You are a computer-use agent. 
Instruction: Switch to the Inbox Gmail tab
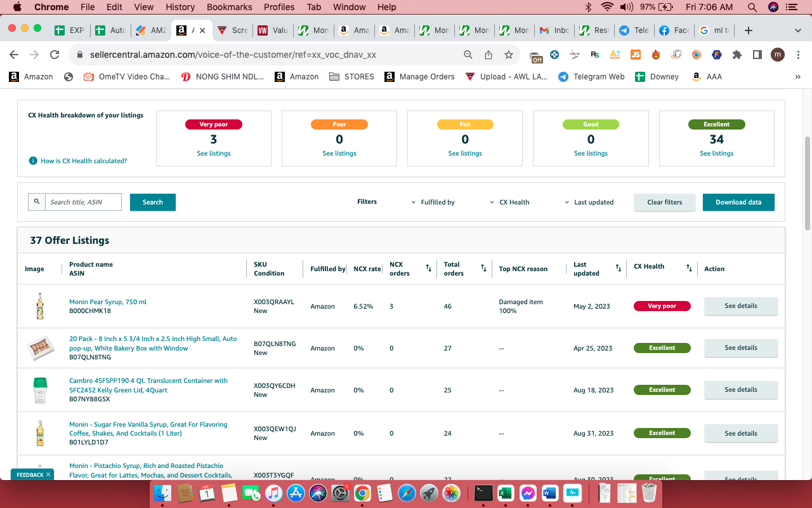(554, 30)
